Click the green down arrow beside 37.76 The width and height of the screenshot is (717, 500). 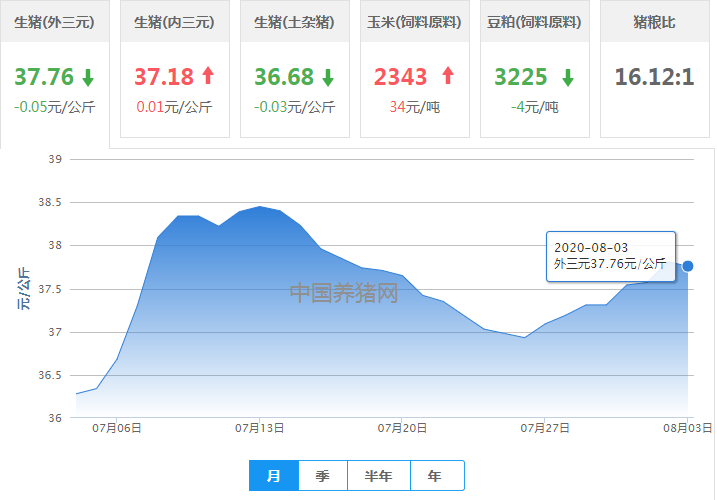pos(88,77)
